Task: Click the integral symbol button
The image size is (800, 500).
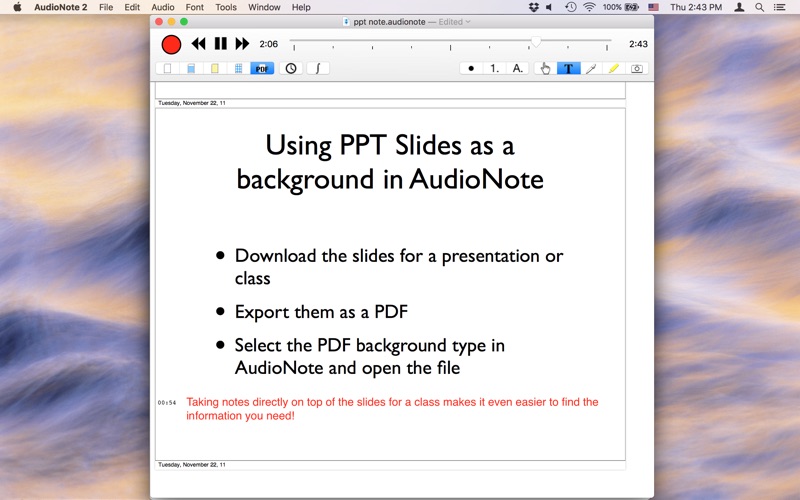Action: point(318,68)
